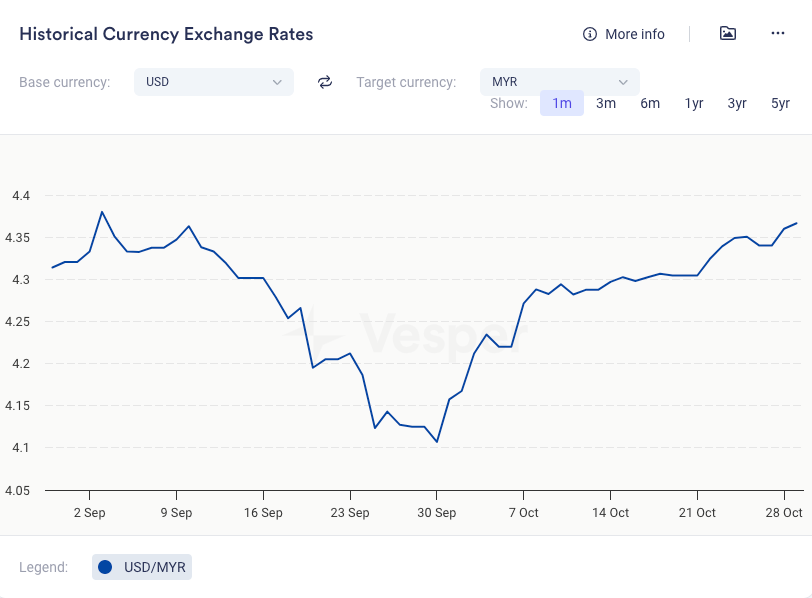Open the three-dot options menu
This screenshot has width=812, height=598.
pos(778,33)
